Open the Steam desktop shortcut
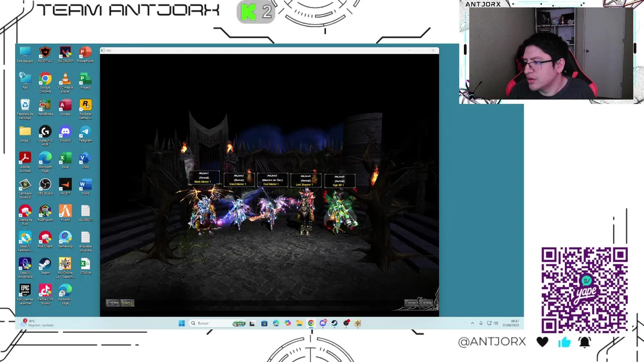The height and width of the screenshot is (362, 644). point(45,266)
